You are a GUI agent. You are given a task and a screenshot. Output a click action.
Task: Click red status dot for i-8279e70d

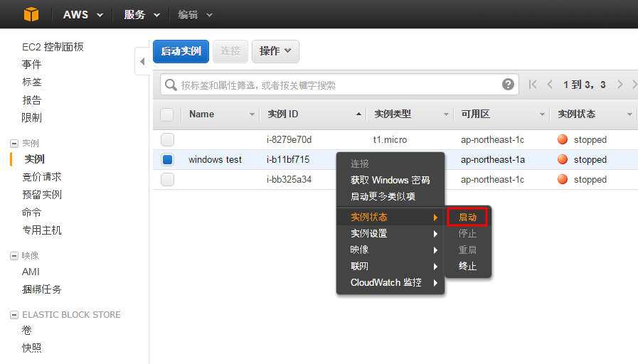[x=563, y=139]
